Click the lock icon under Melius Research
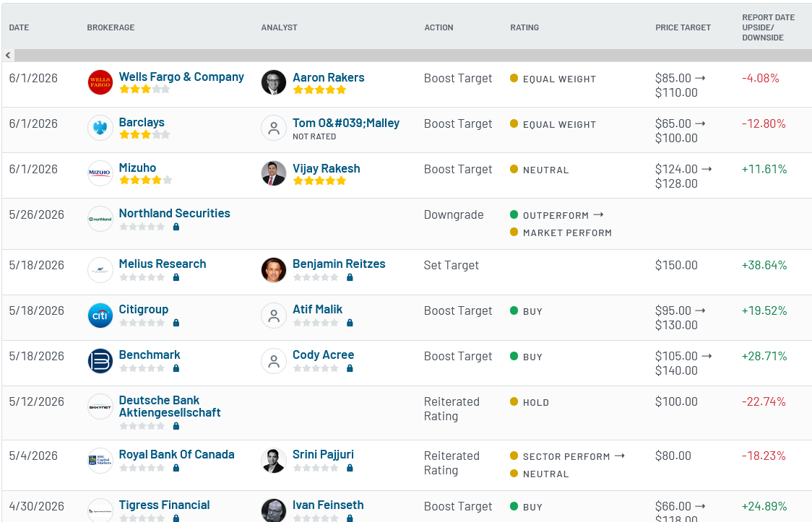 (176, 277)
